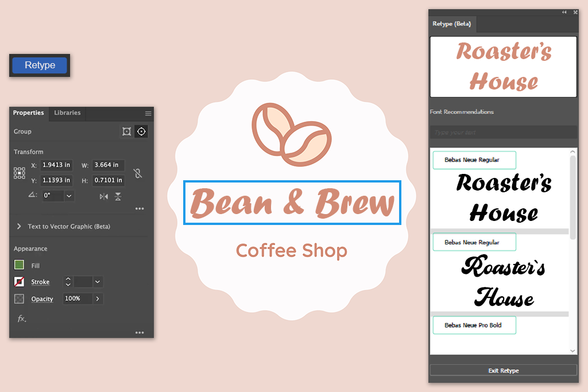588x392 pixels.
Task: Select the Retype (Beta) panel tab
Action: pos(452,24)
